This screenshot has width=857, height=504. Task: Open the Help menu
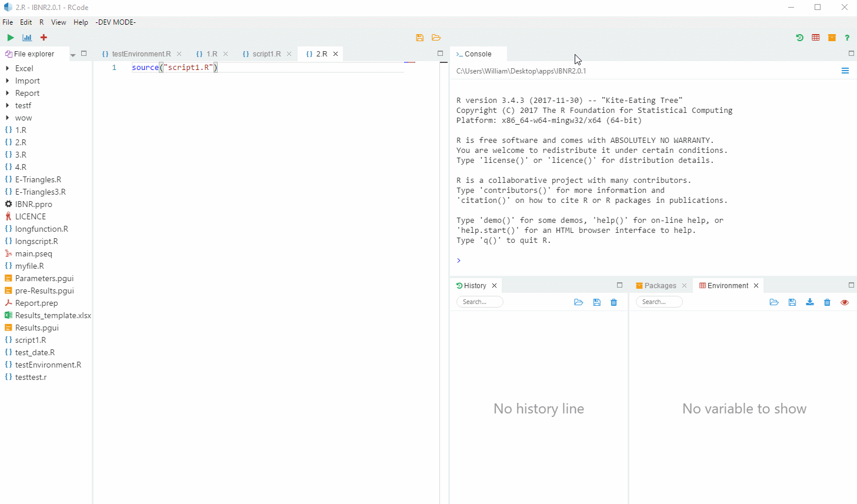pyautogui.click(x=81, y=22)
